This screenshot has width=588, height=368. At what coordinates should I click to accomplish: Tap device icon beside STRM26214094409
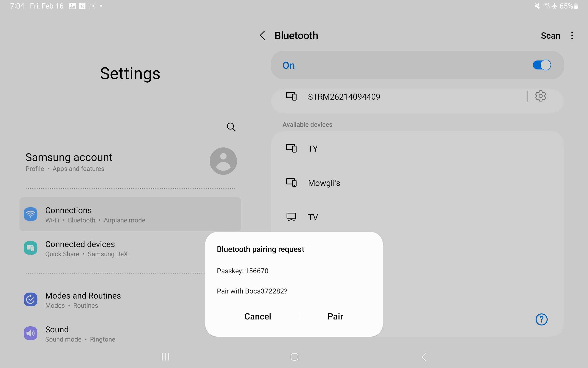click(x=291, y=96)
